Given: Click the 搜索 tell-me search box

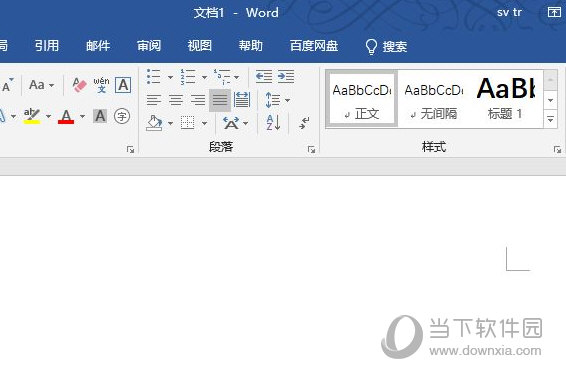Looking at the screenshot, I should coord(386,47).
